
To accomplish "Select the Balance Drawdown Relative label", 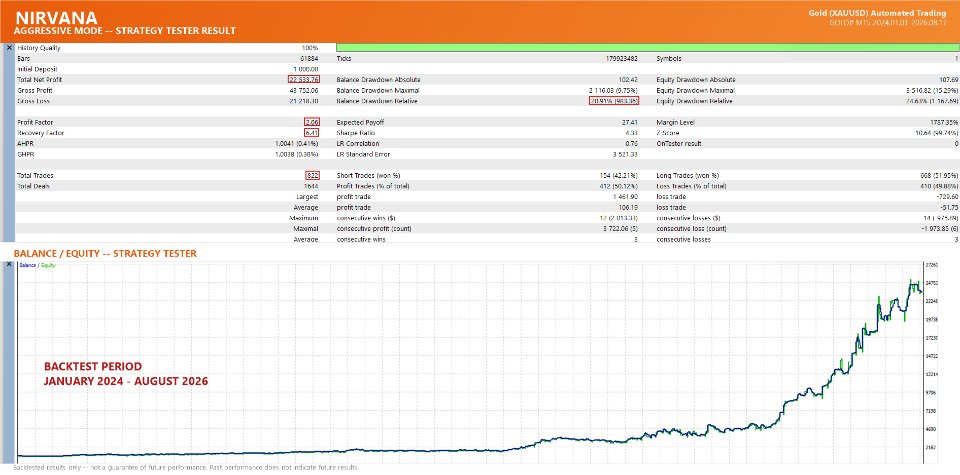I will tap(377, 101).
